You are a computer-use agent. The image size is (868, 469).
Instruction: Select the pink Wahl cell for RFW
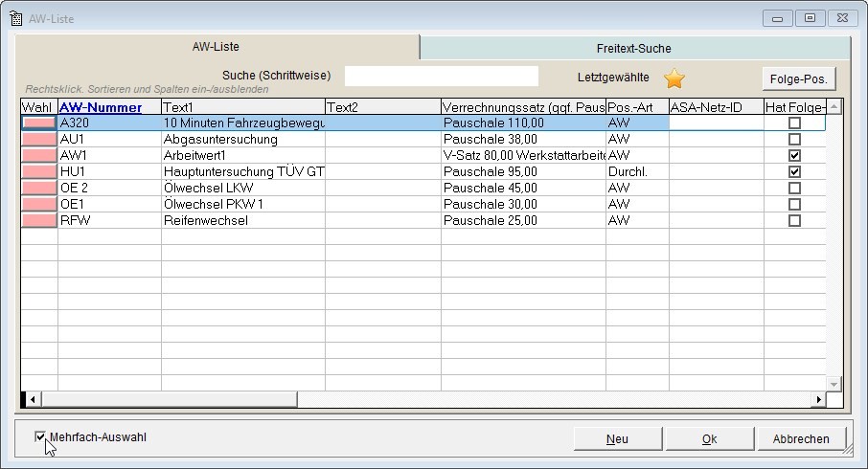[39, 221]
